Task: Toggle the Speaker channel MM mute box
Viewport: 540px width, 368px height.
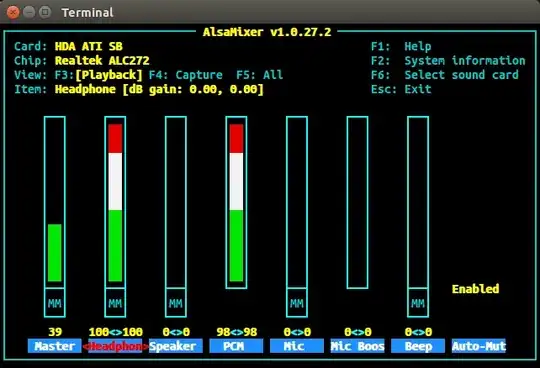Action: [176, 303]
